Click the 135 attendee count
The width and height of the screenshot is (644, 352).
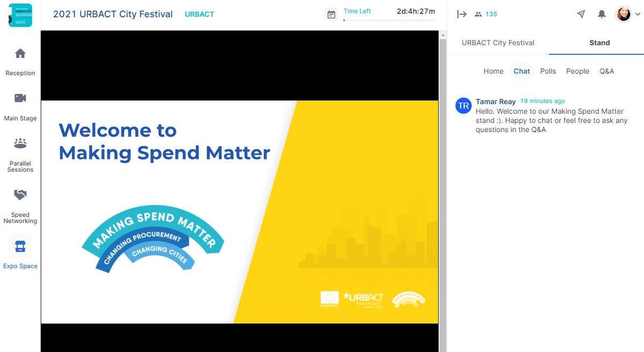click(x=491, y=14)
